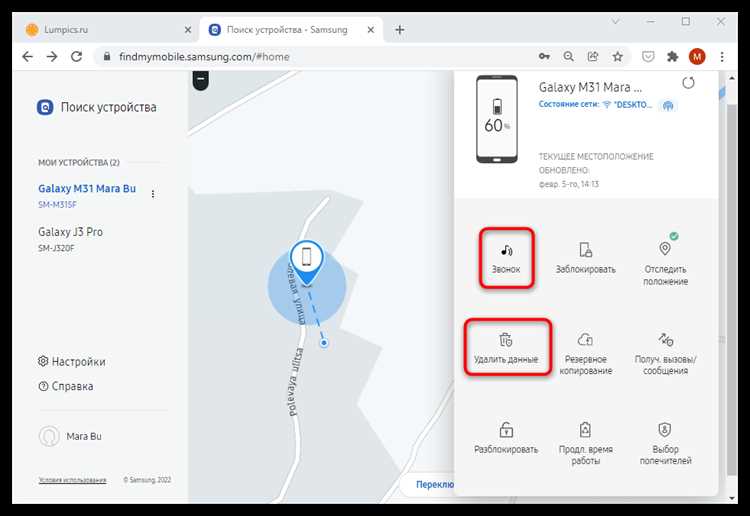
Task: Open the Pocket extension icon
Action: tap(648, 56)
